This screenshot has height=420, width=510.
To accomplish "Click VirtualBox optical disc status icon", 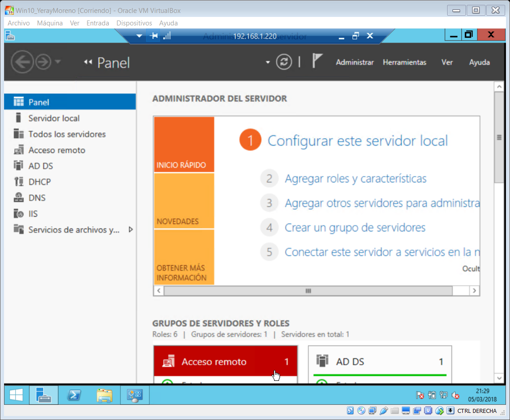I will (x=361, y=411).
